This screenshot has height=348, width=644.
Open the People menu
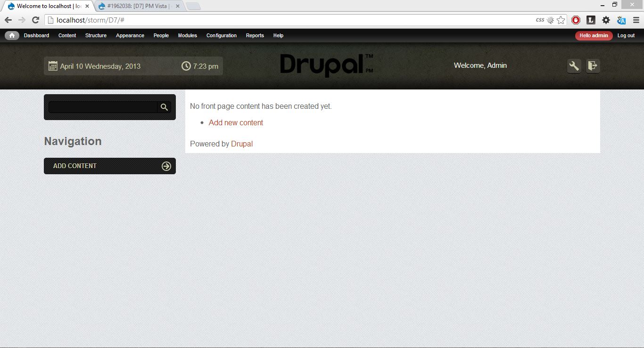tap(161, 35)
